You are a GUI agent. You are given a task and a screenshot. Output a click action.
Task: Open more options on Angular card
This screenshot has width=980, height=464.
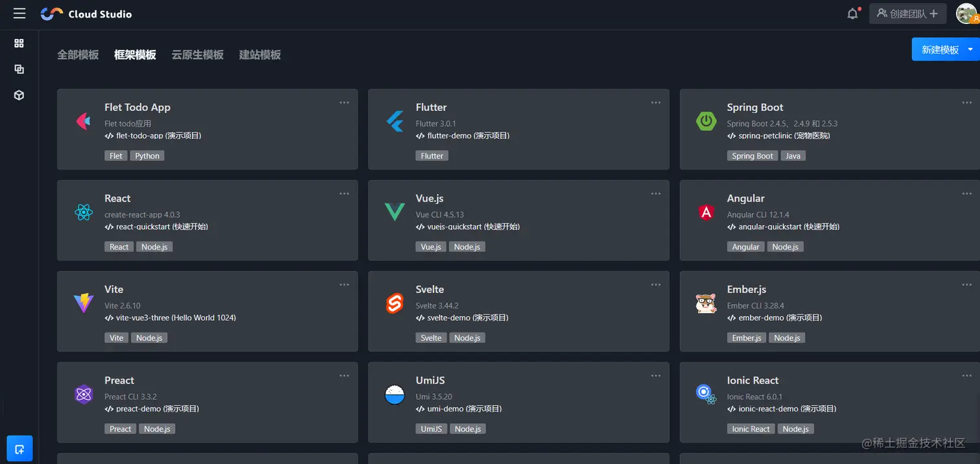[967, 193]
